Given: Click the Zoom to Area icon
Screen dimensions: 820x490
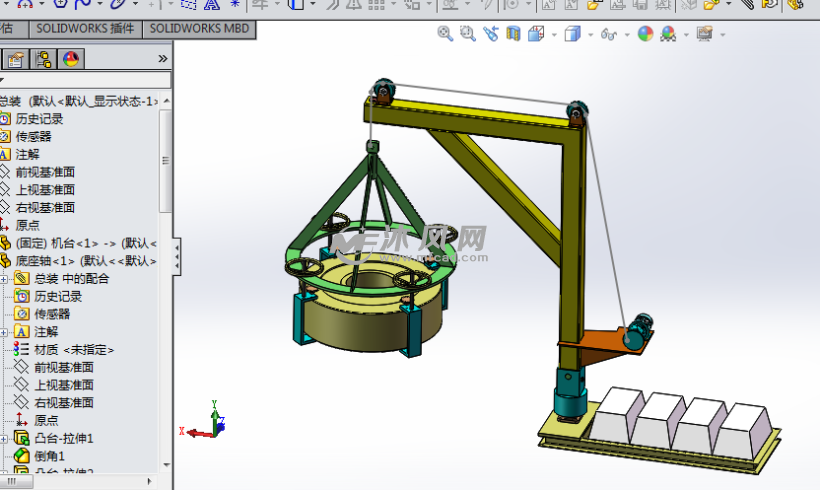Looking at the screenshot, I should pyautogui.click(x=468, y=34).
